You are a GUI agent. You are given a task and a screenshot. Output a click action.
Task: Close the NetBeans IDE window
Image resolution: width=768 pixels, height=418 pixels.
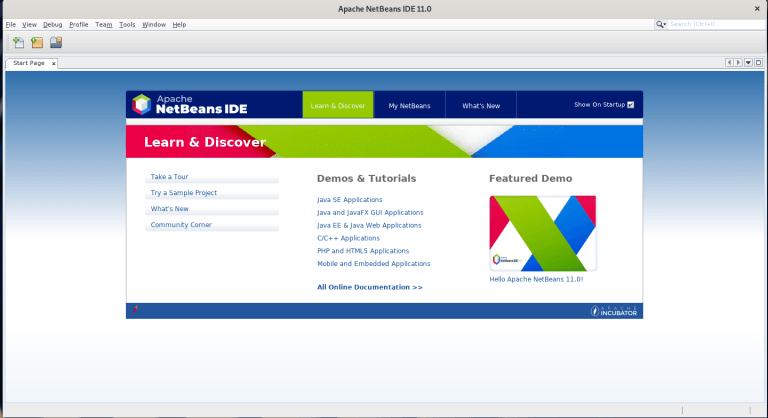757,8
